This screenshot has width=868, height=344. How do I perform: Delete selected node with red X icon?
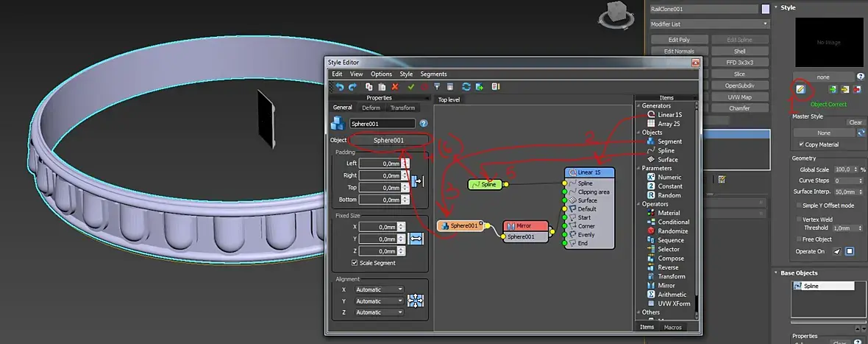point(395,87)
